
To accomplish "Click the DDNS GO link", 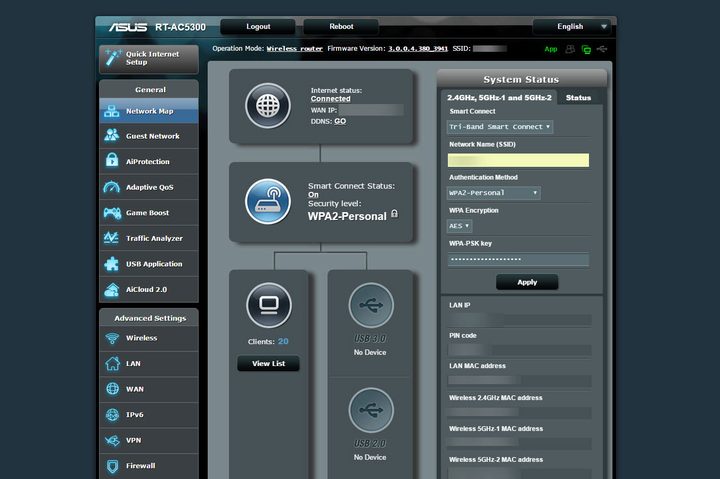I will [x=340, y=121].
